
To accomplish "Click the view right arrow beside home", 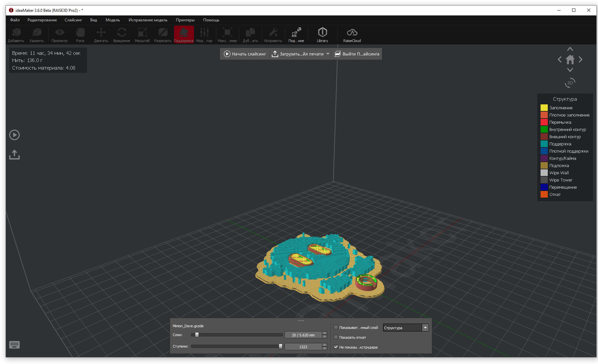I will (581, 59).
